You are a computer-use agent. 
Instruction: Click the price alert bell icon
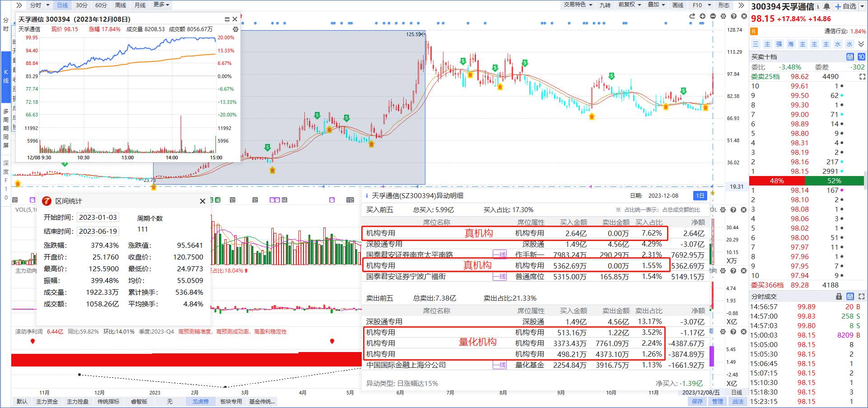826,6
